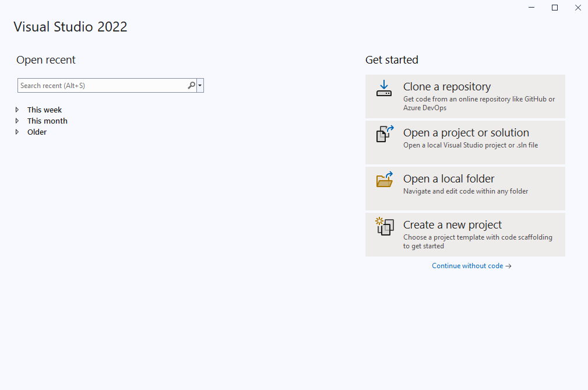Expand the Older group arrow
Screen dimensions: 588x390
click(17, 132)
